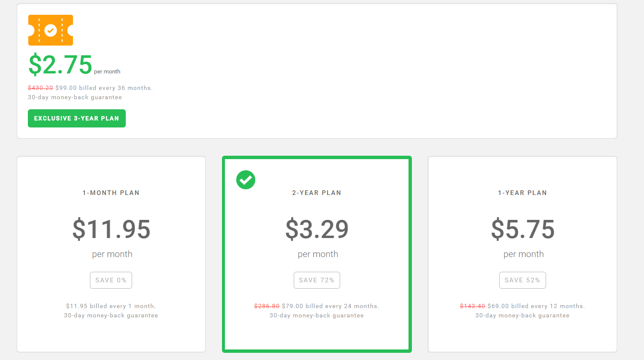644x360 pixels.
Task: Click the $5.75 price text
Action: [x=523, y=229]
